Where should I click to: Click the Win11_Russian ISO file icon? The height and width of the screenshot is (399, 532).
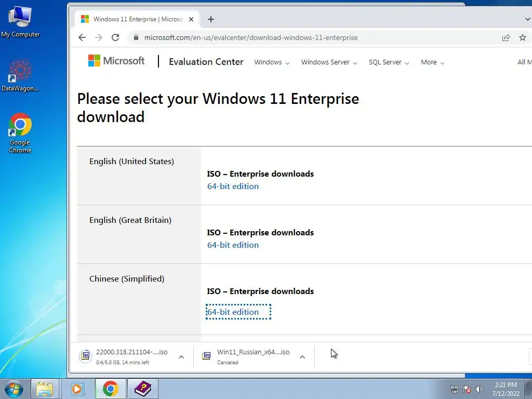coord(206,356)
